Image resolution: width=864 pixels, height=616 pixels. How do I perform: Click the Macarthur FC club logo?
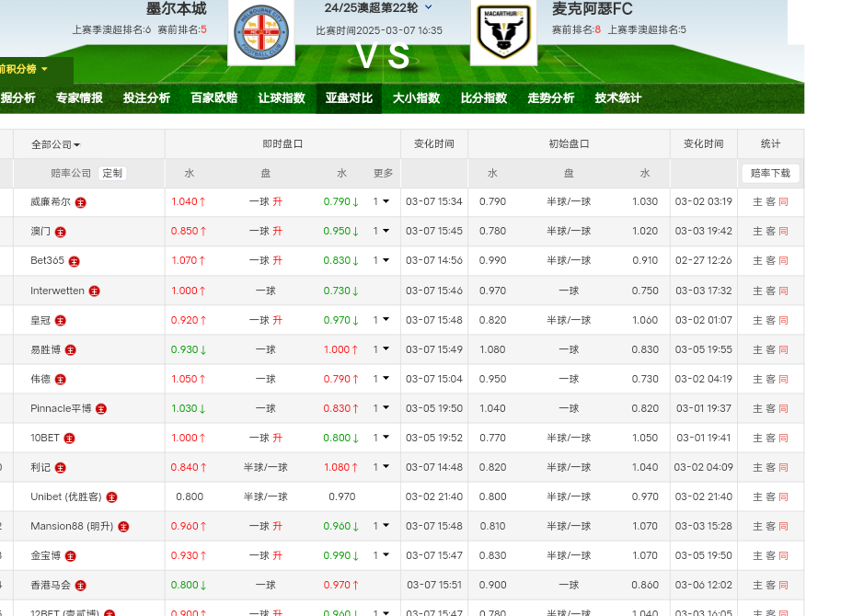pyautogui.click(x=503, y=32)
